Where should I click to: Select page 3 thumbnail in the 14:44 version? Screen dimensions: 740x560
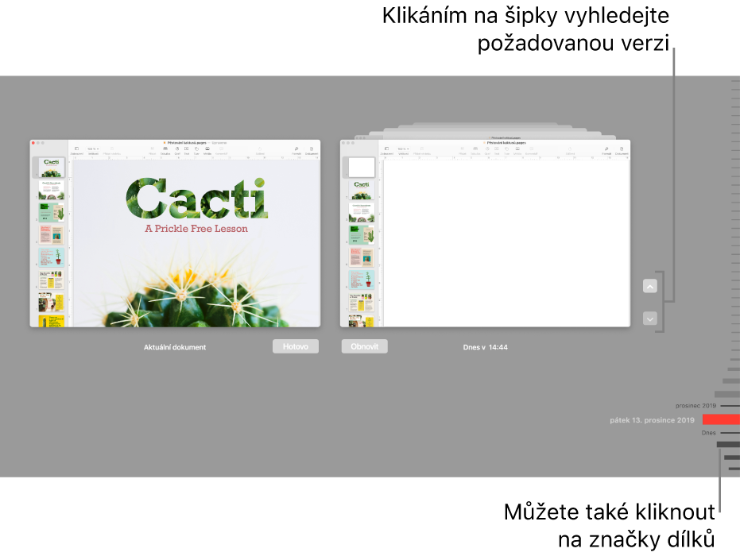click(362, 212)
